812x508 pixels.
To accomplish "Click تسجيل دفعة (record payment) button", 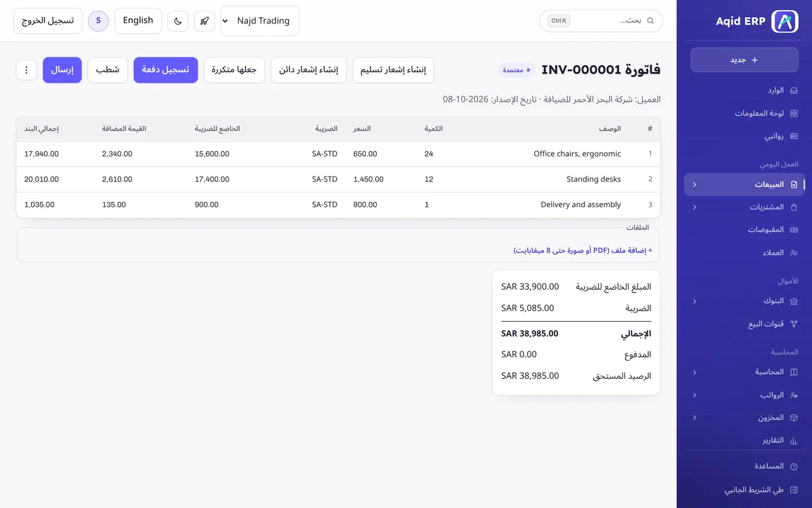I will pos(166,70).
